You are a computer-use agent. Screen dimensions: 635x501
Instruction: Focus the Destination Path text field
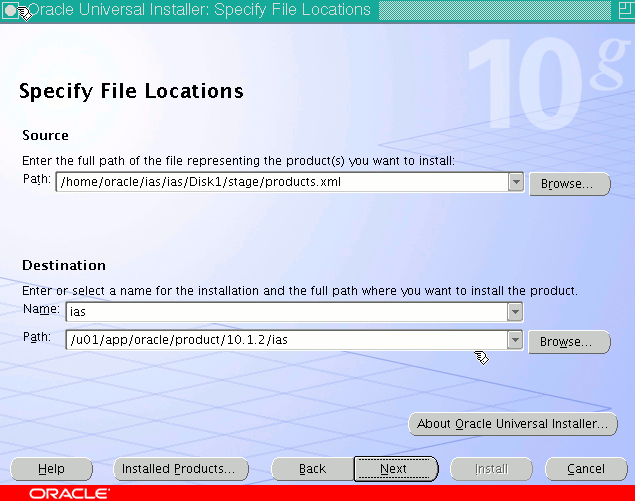coord(287,340)
